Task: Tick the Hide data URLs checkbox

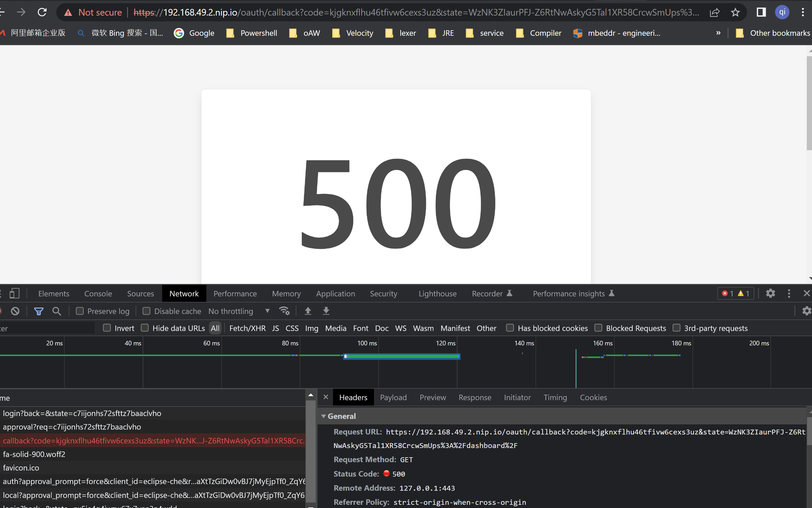Action: (x=145, y=328)
